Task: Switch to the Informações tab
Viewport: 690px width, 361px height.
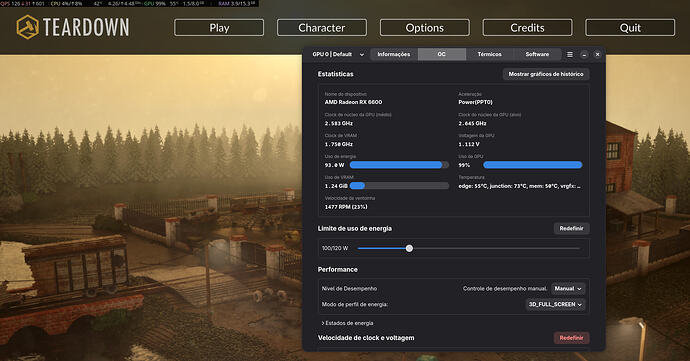Action: [x=393, y=54]
